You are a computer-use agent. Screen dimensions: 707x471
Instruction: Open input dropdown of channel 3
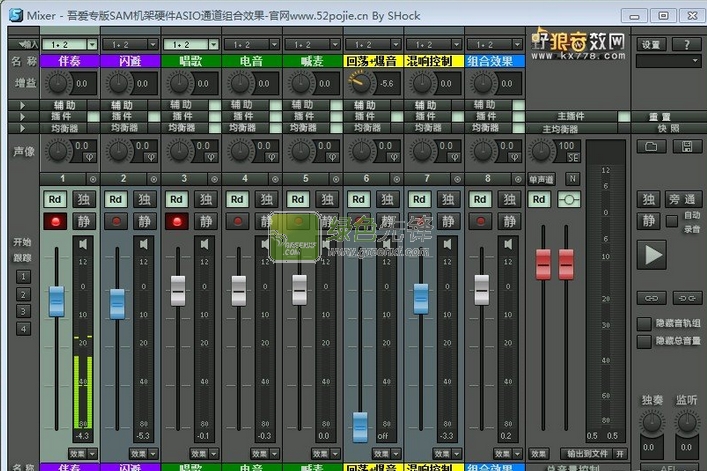click(x=213, y=45)
